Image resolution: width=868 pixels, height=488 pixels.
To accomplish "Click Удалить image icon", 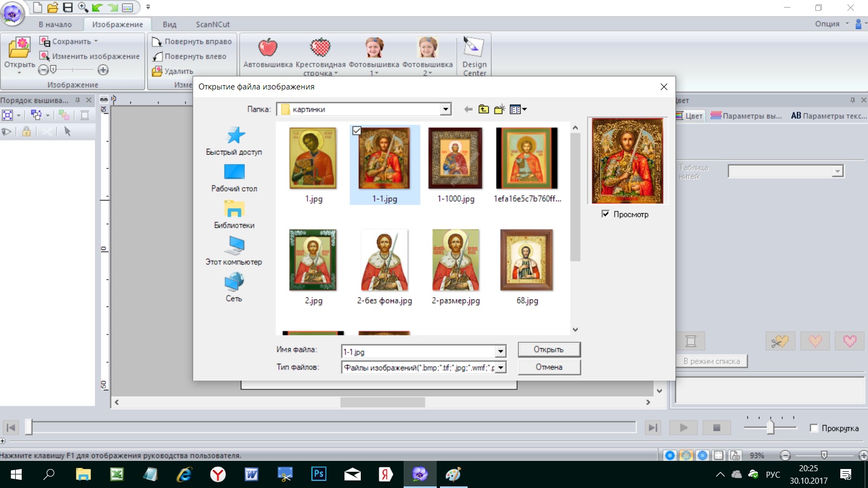I will coord(157,71).
